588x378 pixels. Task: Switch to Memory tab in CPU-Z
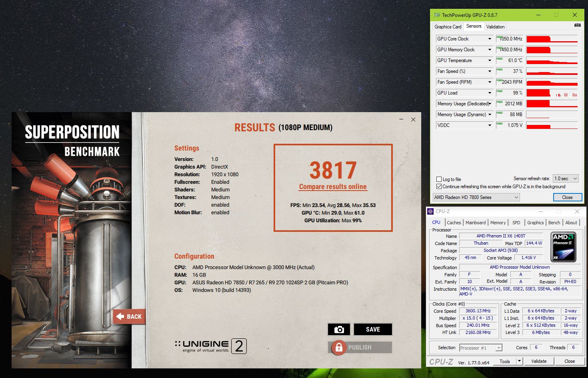click(x=498, y=223)
